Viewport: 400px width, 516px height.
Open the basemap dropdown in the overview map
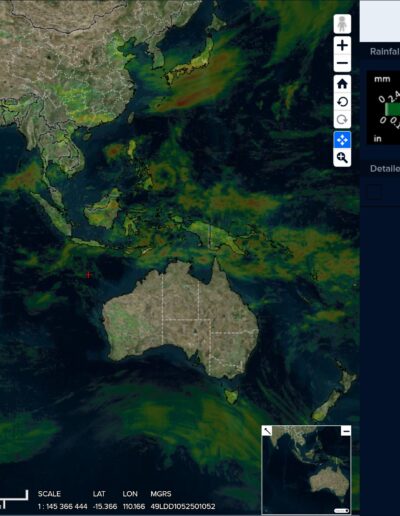pos(341,510)
